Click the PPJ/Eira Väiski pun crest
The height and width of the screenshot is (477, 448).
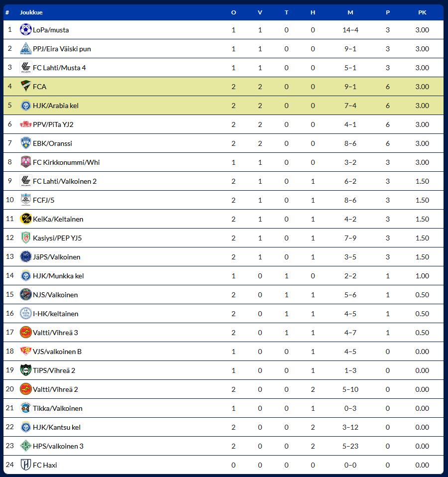coord(25,48)
